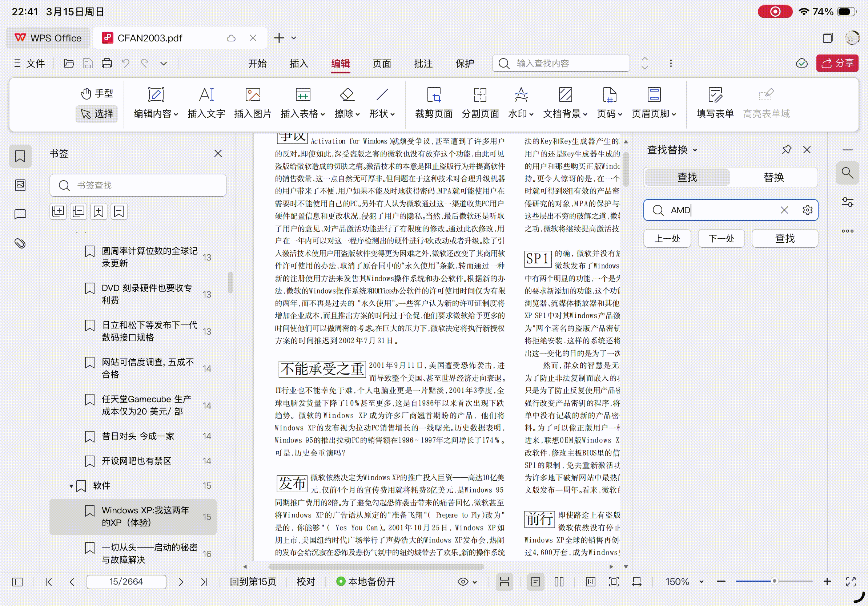The width and height of the screenshot is (868, 606).
Task: Select the 替换 tab in find panel
Action: pos(773,177)
